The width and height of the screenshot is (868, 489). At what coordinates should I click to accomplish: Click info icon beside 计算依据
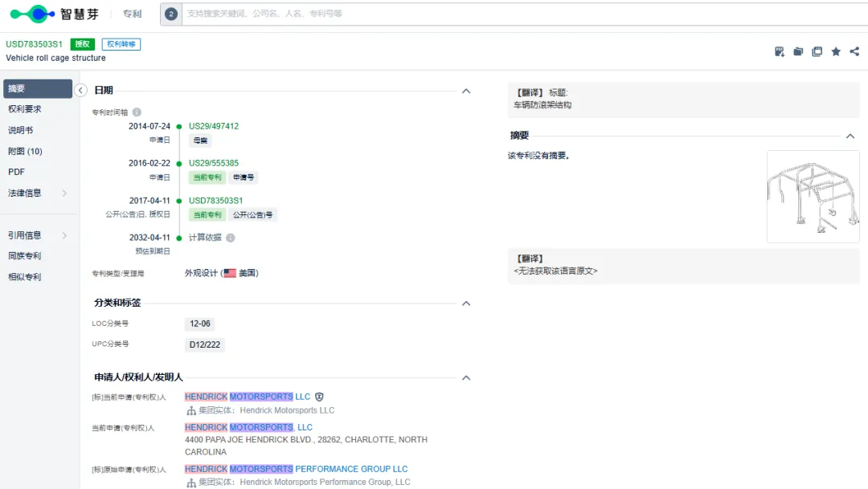coord(231,238)
